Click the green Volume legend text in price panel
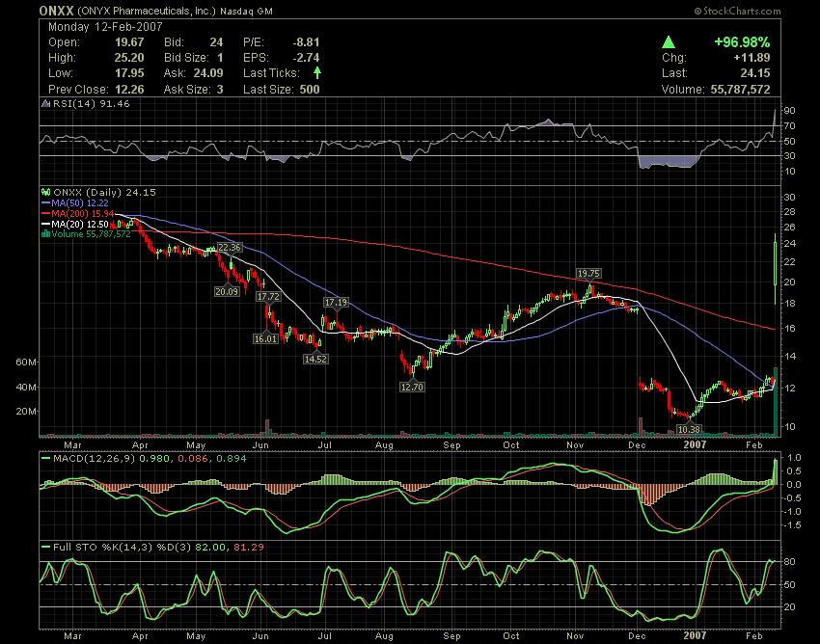Image resolution: width=820 pixels, height=644 pixels. click(x=91, y=234)
